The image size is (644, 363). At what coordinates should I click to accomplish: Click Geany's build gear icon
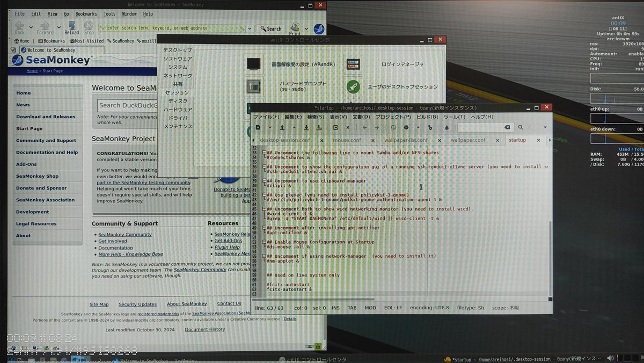tap(406, 127)
